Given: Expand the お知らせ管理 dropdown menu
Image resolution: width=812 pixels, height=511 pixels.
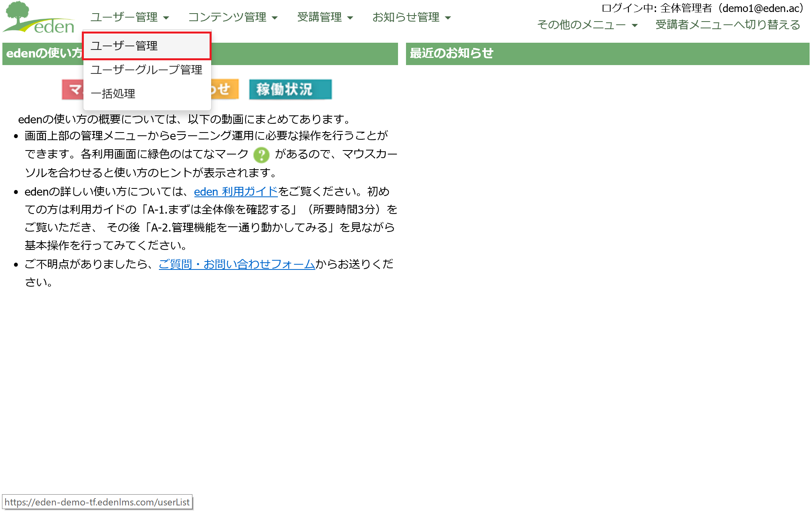Looking at the screenshot, I should point(412,17).
